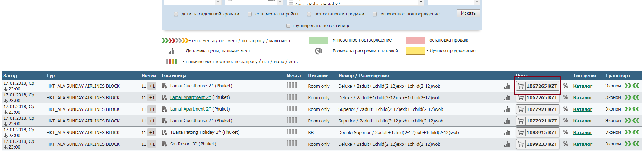
Task: Open 'Каталог' link on 1083915 KZT row
Action: 583,133
